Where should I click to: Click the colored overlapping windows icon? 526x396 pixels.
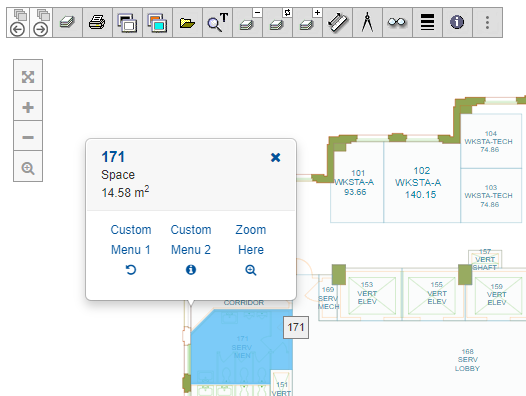click(x=157, y=22)
